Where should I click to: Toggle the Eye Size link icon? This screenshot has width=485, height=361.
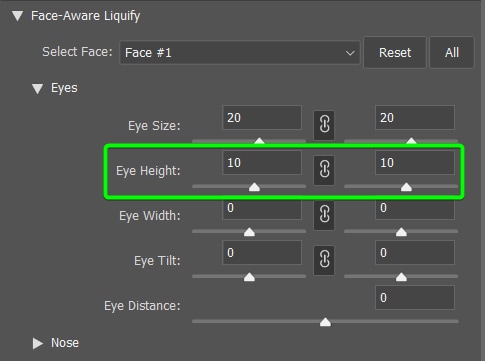click(x=324, y=125)
